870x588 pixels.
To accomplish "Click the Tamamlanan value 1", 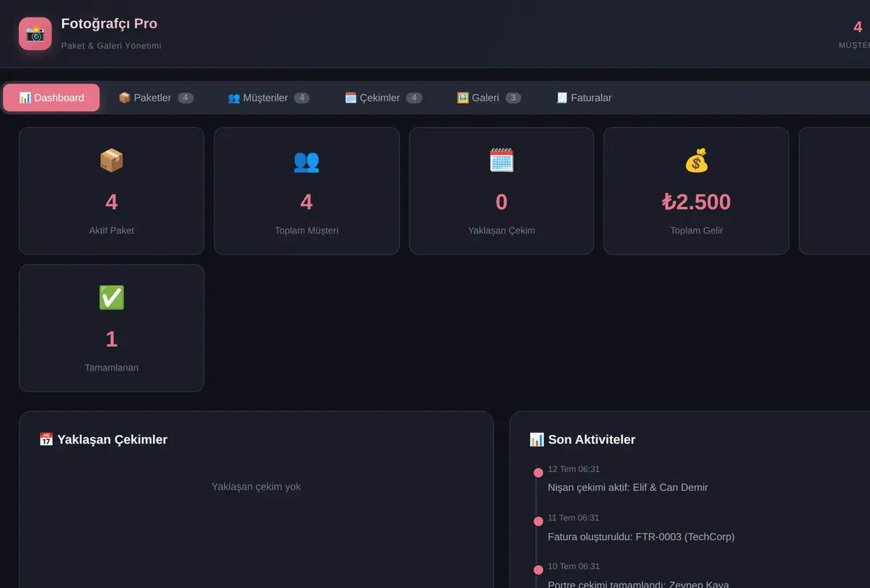I will coord(112,339).
